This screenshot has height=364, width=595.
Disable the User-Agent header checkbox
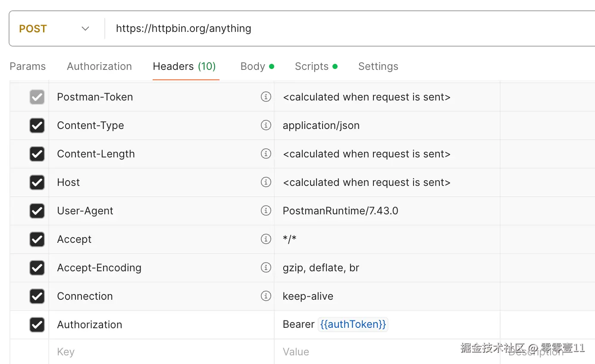(x=37, y=211)
